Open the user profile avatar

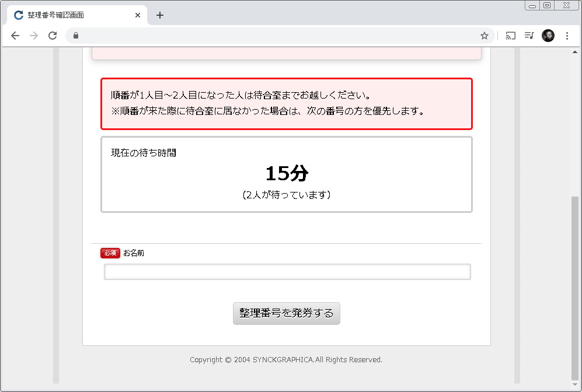(548, 36)
